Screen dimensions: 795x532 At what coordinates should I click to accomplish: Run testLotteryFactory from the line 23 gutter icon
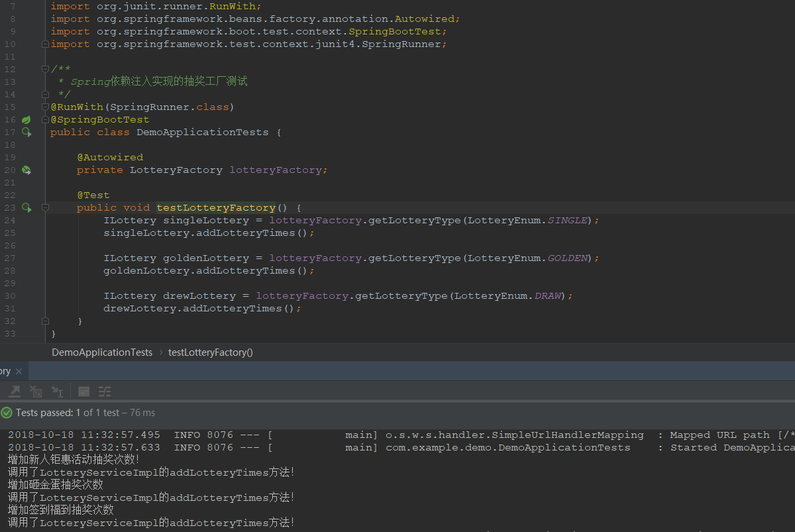[x=26, y=208]
